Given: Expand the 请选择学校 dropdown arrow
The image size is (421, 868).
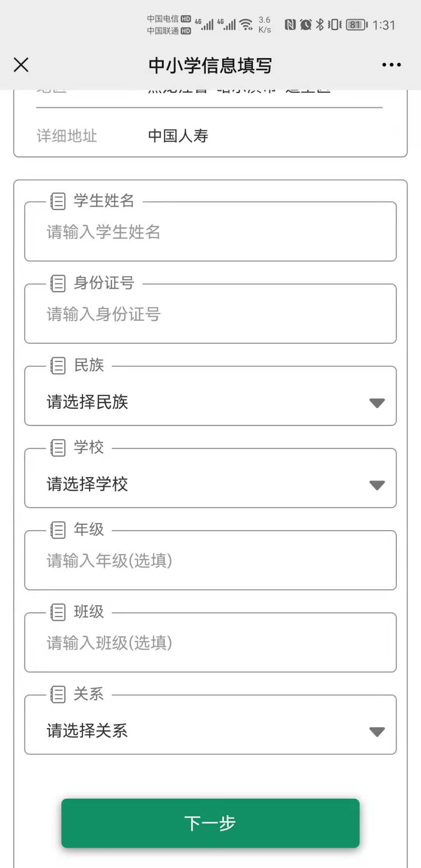Looking at the screenshot, I should (x=377, y=485).
